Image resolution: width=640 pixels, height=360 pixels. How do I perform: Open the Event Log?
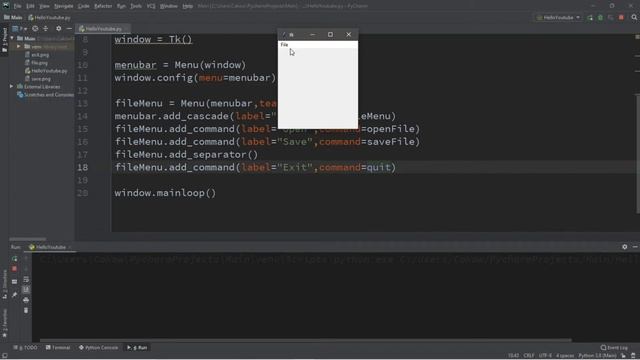614,348
